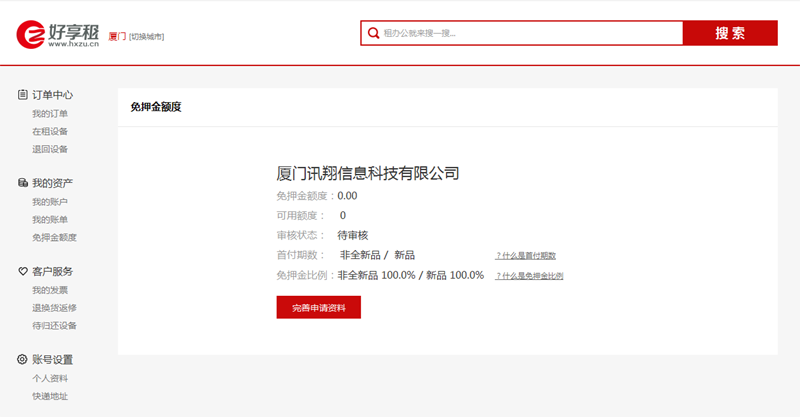Open the 什么是首付期数 help link
The height and width of the screenshot is (417, 800).
526,256
